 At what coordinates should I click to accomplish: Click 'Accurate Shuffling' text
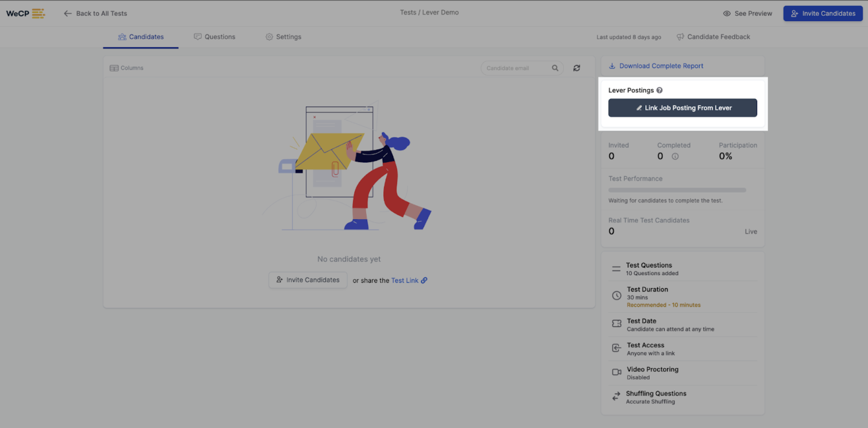pos(650,402)
